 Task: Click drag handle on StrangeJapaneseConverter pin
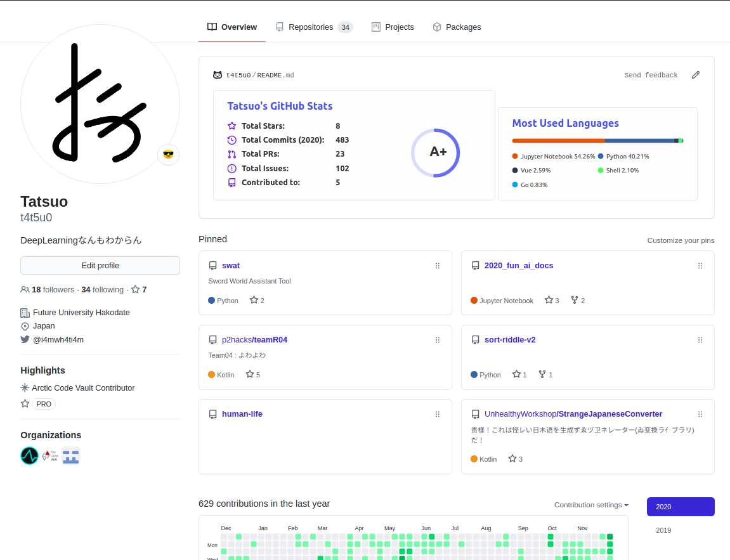[700, 414]
